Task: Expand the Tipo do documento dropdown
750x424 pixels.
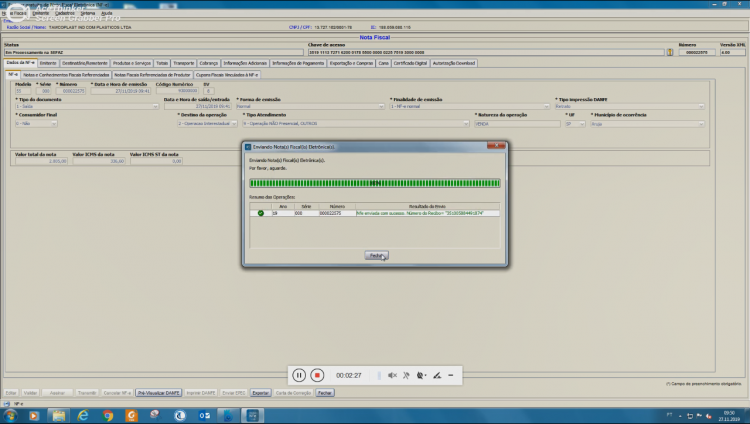Action: pyautogui.click(x=155, y=106)
